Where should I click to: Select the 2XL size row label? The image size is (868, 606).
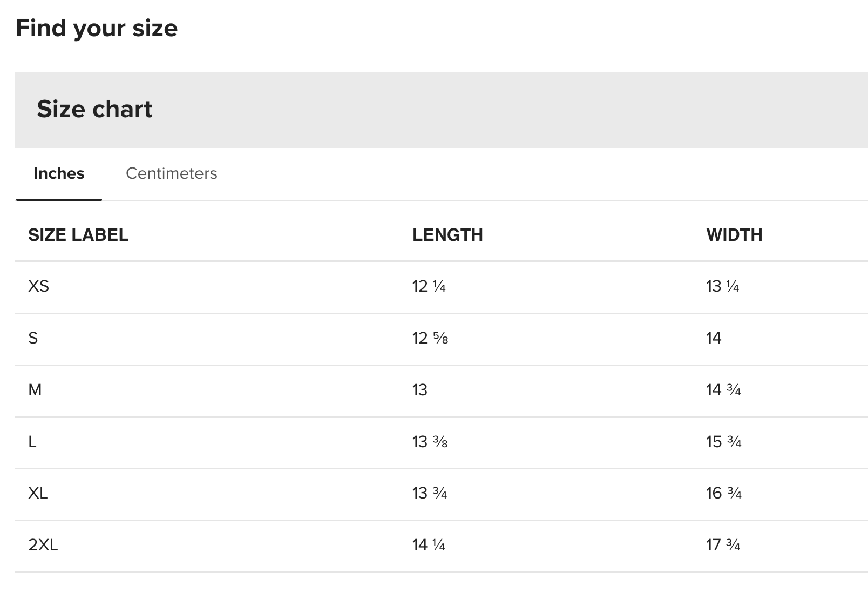43,545
